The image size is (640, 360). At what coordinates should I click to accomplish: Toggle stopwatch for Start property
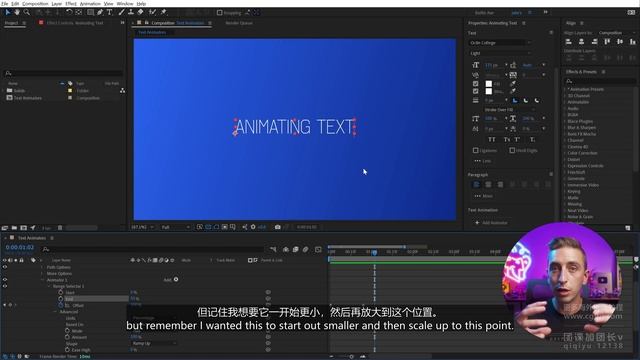click(x=61, y=292)
